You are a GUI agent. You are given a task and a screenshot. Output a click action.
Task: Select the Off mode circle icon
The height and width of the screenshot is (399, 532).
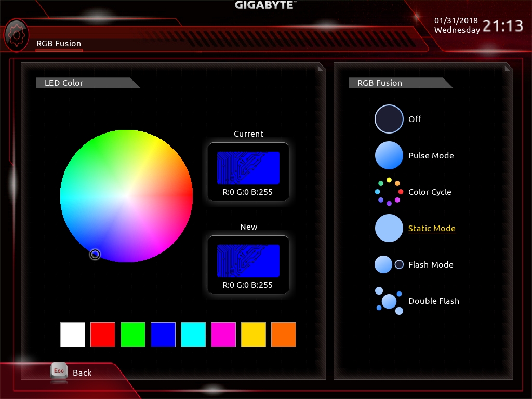point(389,119)
